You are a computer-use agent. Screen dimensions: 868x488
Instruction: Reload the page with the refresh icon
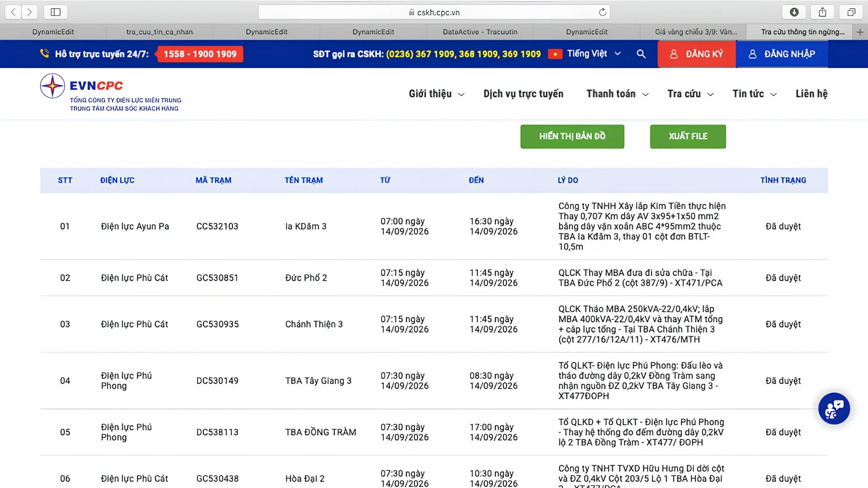click(603, 12)
